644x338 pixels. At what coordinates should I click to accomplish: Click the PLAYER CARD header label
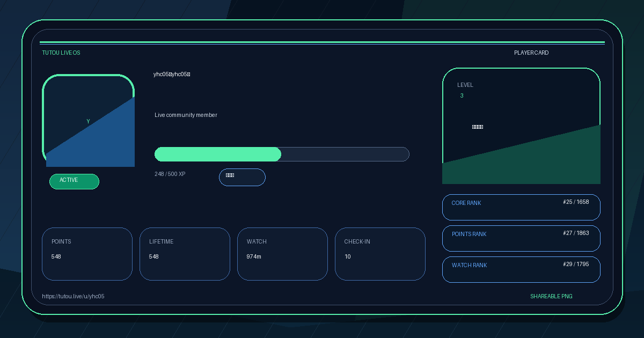(531, 53)
